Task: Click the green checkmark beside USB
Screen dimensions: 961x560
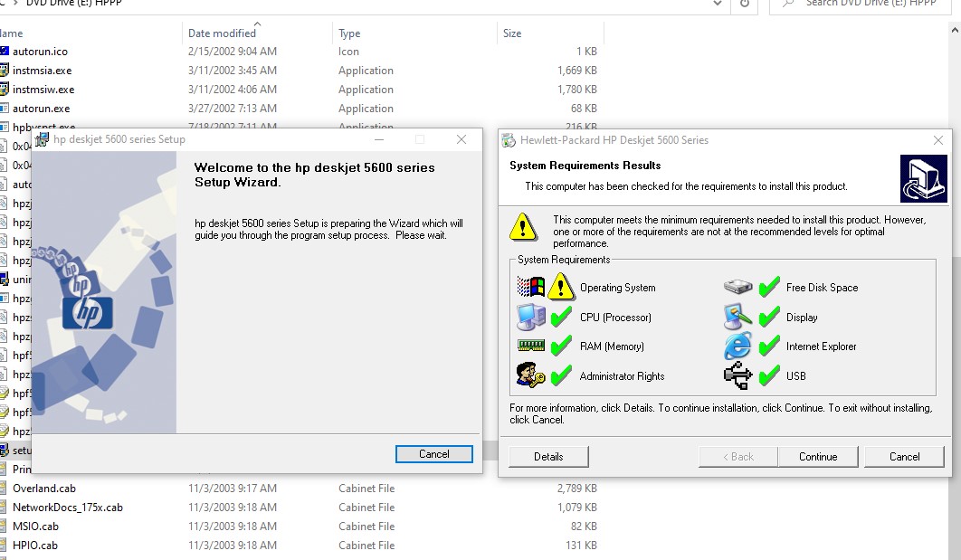Action: point(769,375)
